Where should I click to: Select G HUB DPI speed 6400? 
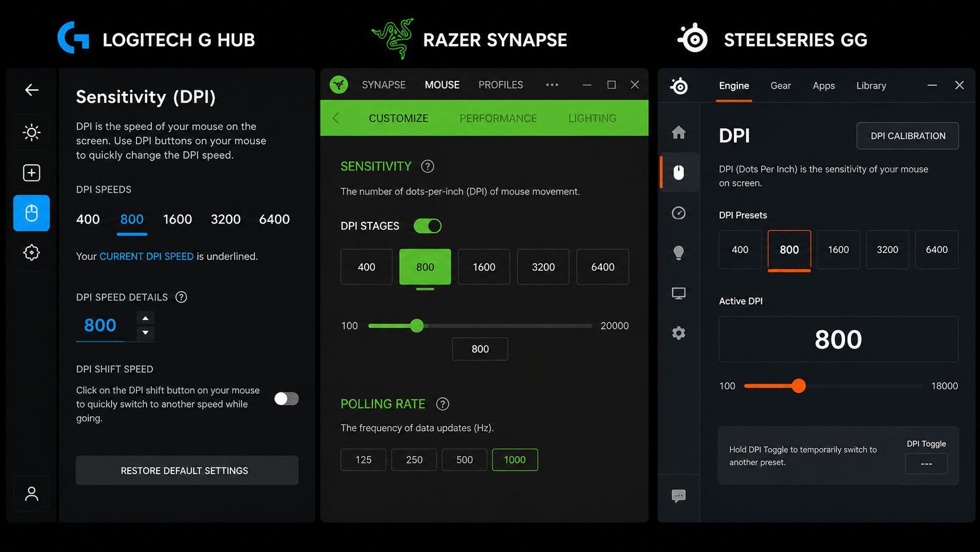[x=274, y=219]
